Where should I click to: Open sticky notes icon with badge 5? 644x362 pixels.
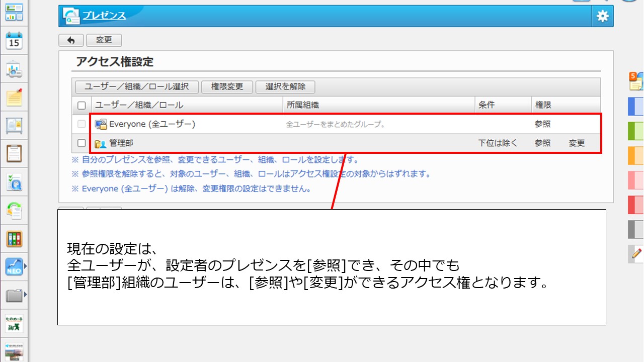coord(635,81)
